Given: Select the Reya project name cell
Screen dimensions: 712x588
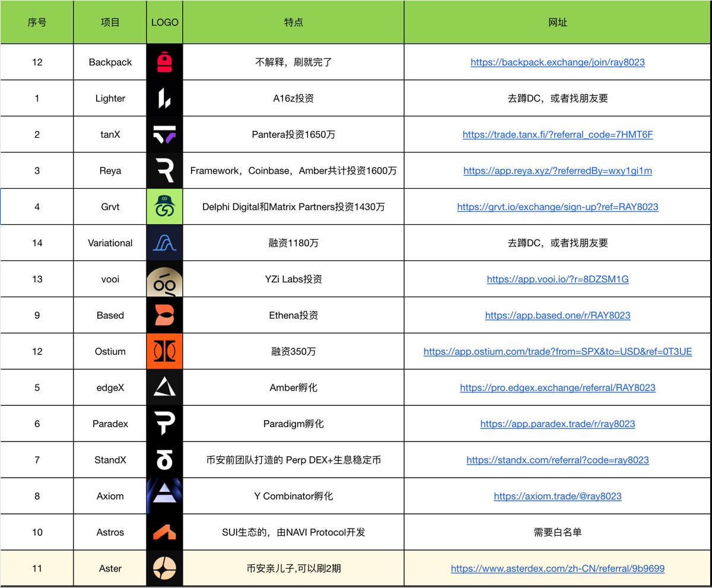Looking at the screenshot, I should coord(110,171).
